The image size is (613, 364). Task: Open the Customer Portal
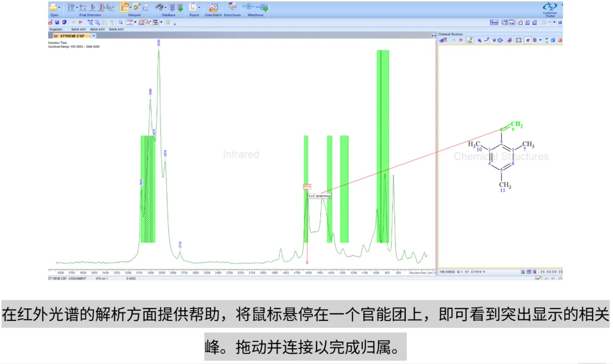click(549, 10)
